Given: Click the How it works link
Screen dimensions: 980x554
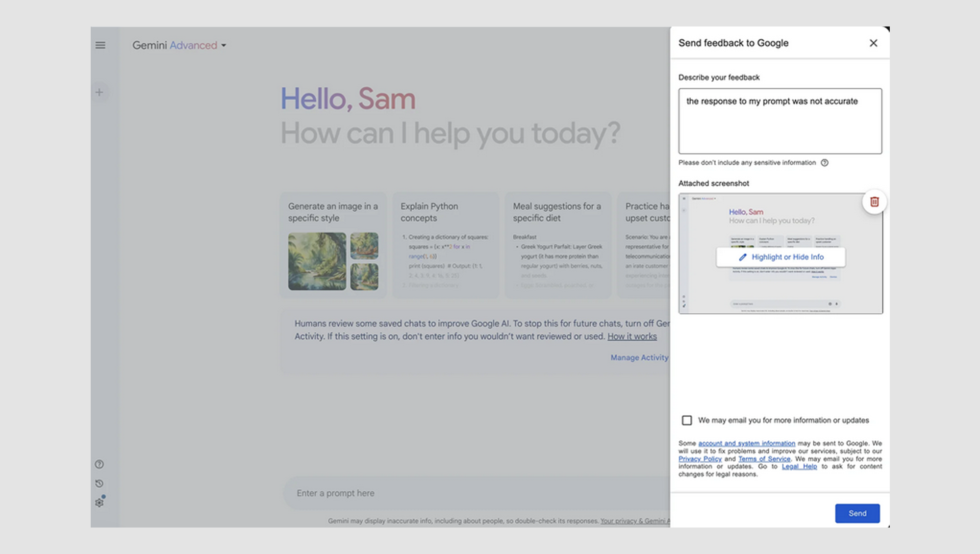Looking at the screenshot, I should 632,336.
